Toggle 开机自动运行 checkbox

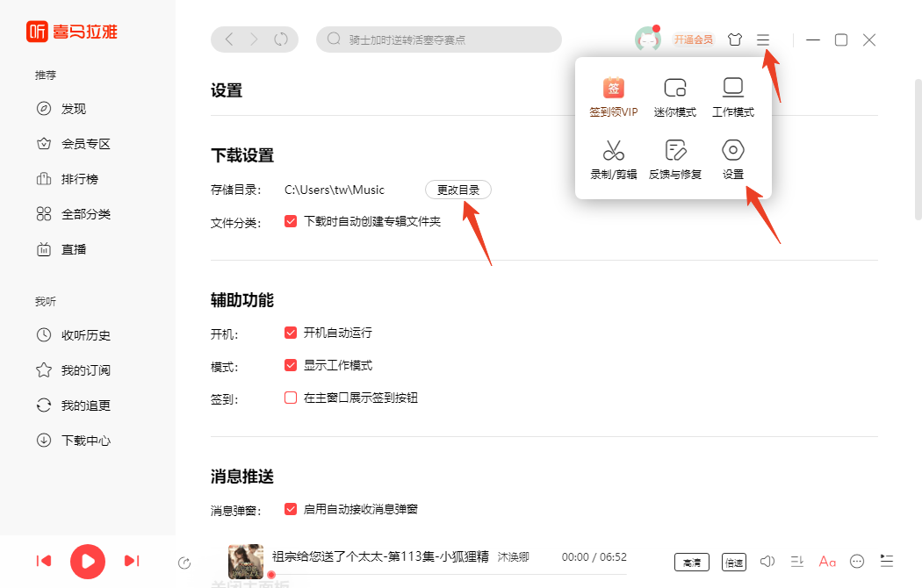291,333
